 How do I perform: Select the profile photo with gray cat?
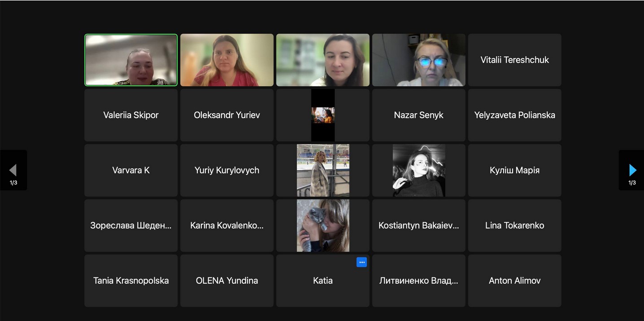(x=323, y=225)
